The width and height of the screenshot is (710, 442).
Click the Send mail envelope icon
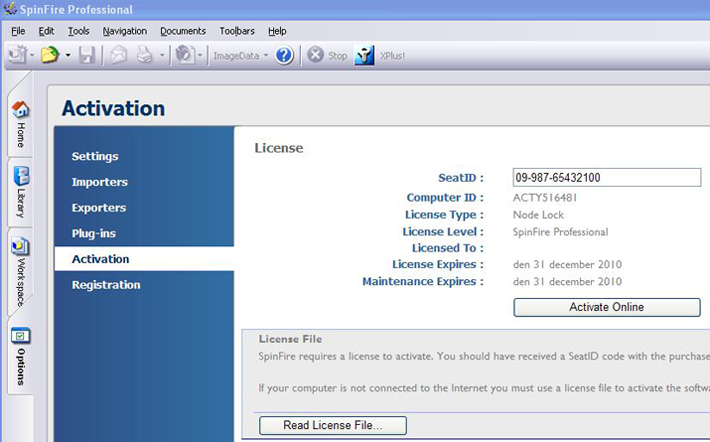tap(119, 55)
